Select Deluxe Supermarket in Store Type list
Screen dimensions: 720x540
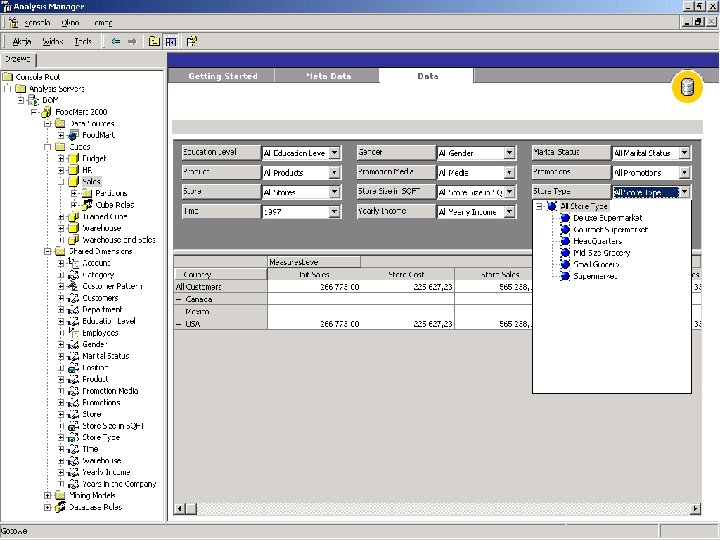[x=607, y=218]
